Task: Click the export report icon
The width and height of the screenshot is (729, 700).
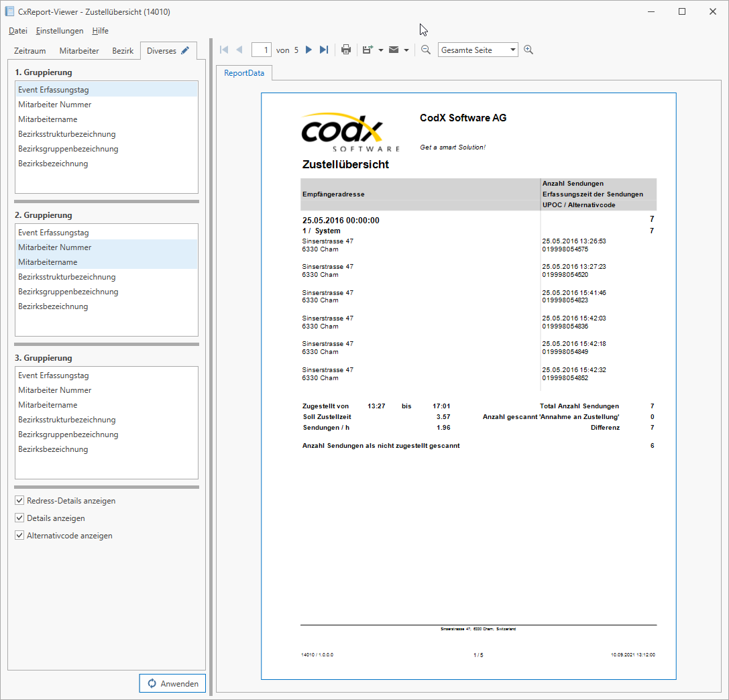Action: (368, 50)
